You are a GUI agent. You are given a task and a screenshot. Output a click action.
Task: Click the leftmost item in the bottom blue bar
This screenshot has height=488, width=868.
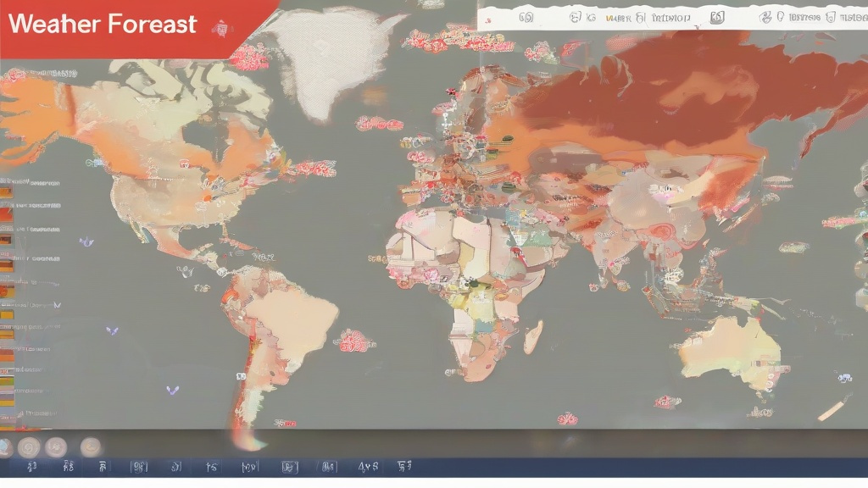[x=32, y=467]
